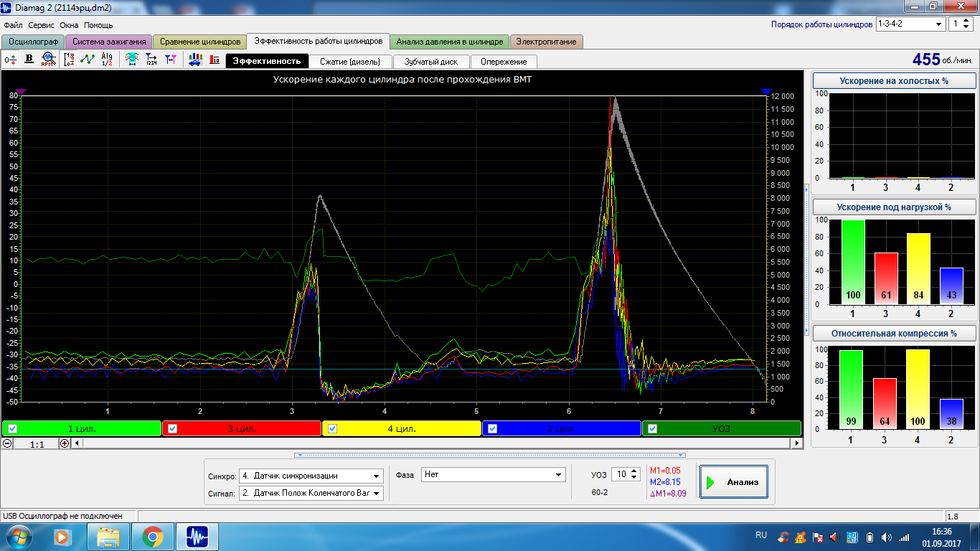
Task: Decrease the УОЗ stepper value
Action: (x=634, y=478)
